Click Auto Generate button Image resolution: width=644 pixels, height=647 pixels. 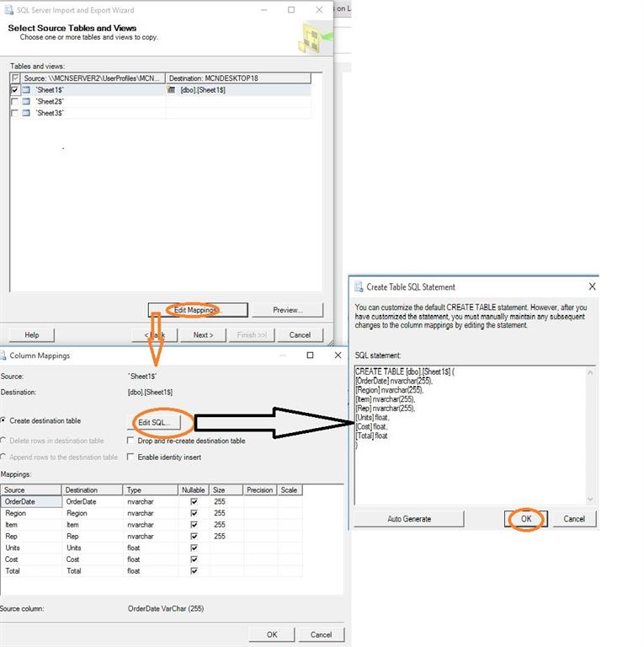point(409,519)
